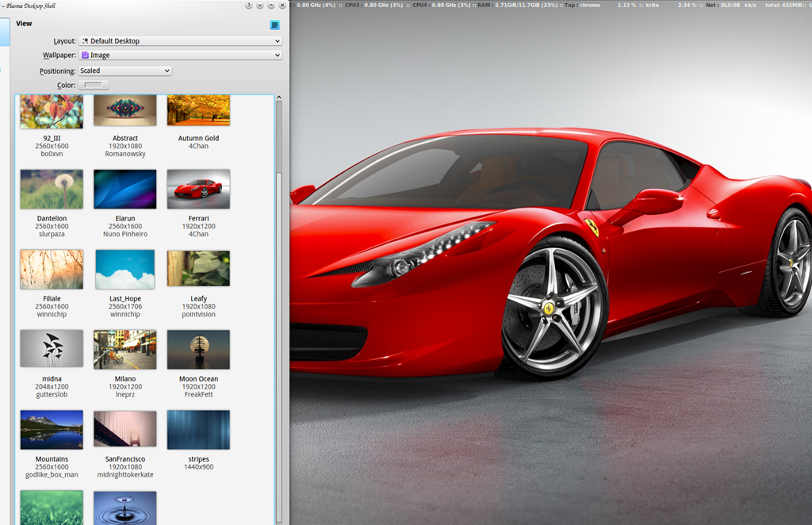The height and width of the screenshot is (525, 812).
Task: Open the Wallpaper type dropdown showing Image
Action: click(x=180, y=55)
